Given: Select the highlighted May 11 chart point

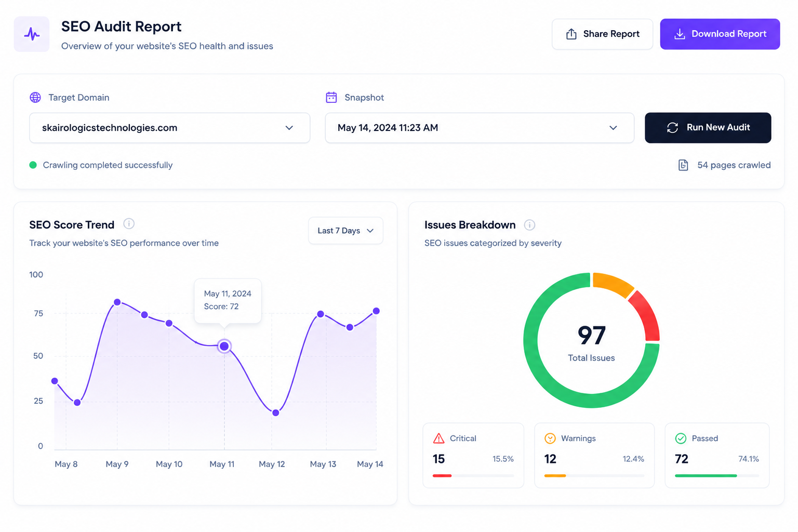Looking at the screenshot, I should pos(224,346).
